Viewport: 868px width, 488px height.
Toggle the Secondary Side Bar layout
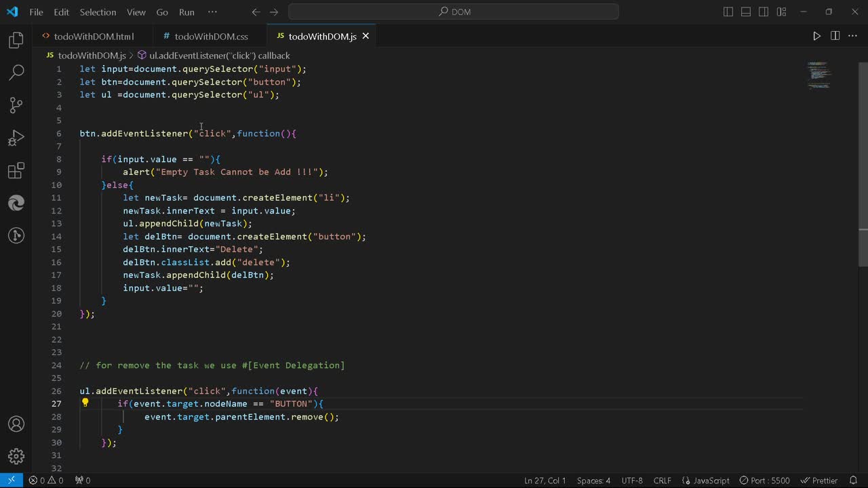point(764,12)
